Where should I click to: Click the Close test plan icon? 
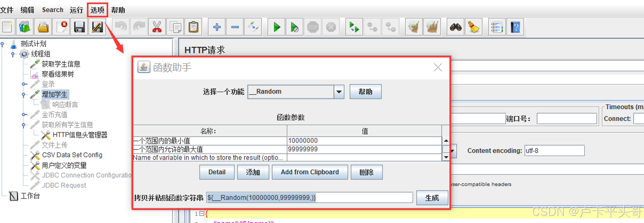[61, 27]
